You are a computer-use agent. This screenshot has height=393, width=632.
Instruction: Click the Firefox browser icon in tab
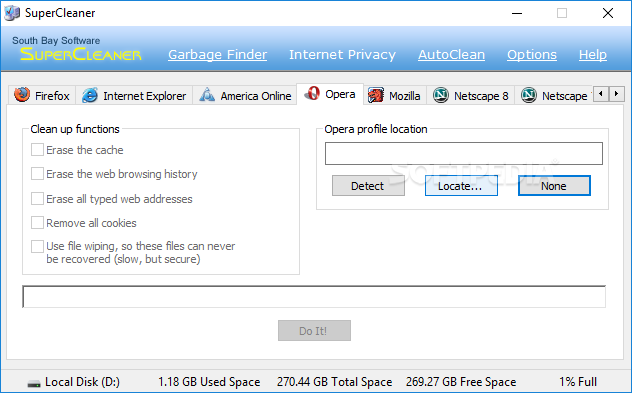(x=22, y=94)
